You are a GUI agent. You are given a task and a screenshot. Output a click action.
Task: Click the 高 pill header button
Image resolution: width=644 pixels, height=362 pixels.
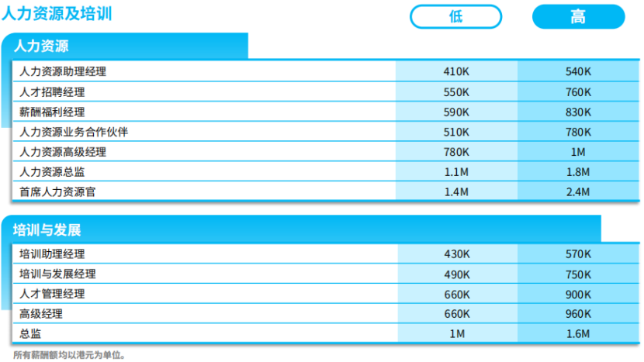[578, 17]
